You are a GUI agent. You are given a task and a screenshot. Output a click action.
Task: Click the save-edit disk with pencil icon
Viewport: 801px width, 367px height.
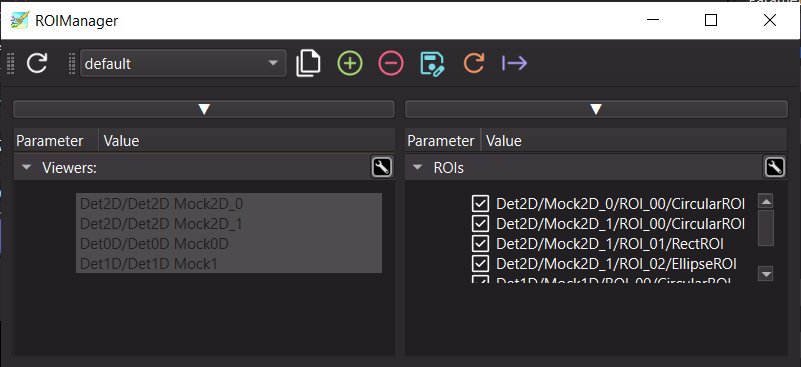tap(432, 63)
